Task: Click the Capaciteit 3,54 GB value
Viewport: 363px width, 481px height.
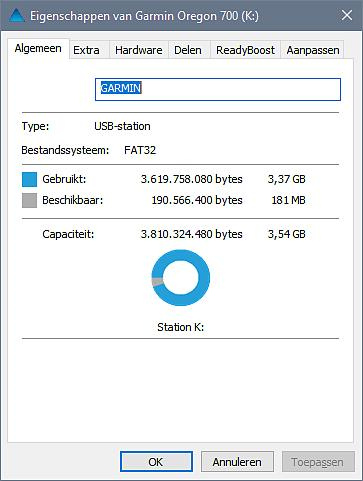Action: [x=287, y=234]
